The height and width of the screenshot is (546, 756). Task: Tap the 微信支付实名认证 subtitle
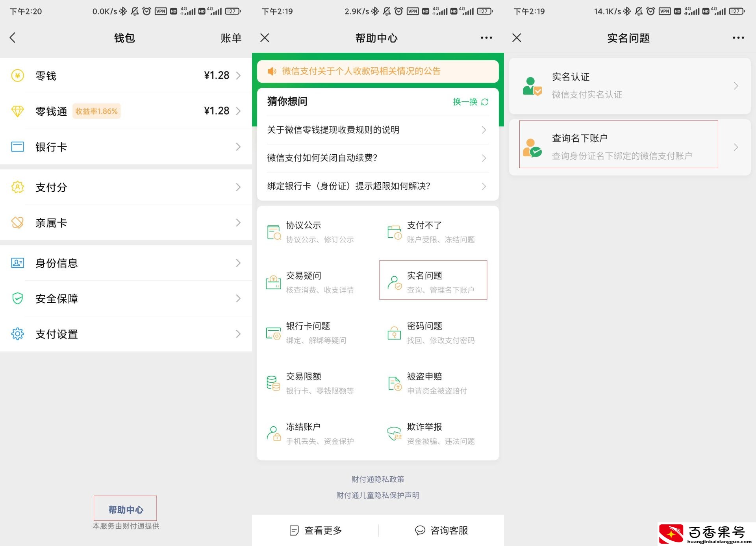(x=587, y=94)
